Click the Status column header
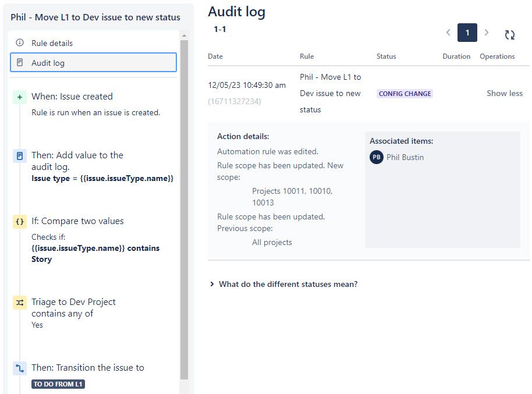Screen dimensions: 532x394 point(386,56)
